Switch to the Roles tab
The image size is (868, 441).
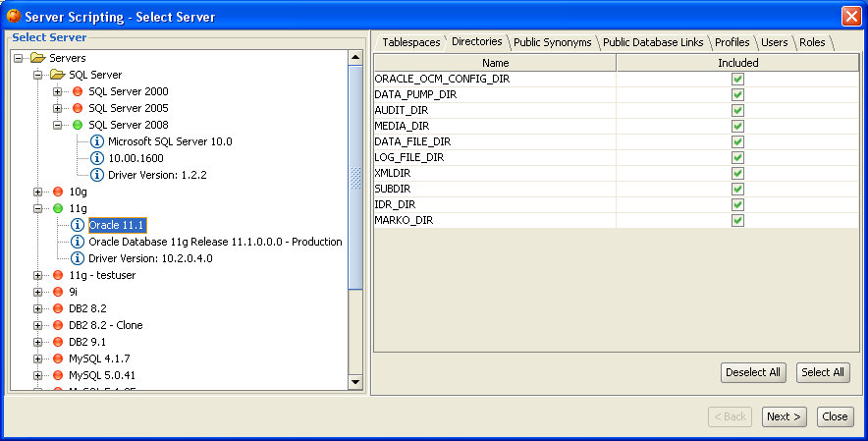[812, 42]
